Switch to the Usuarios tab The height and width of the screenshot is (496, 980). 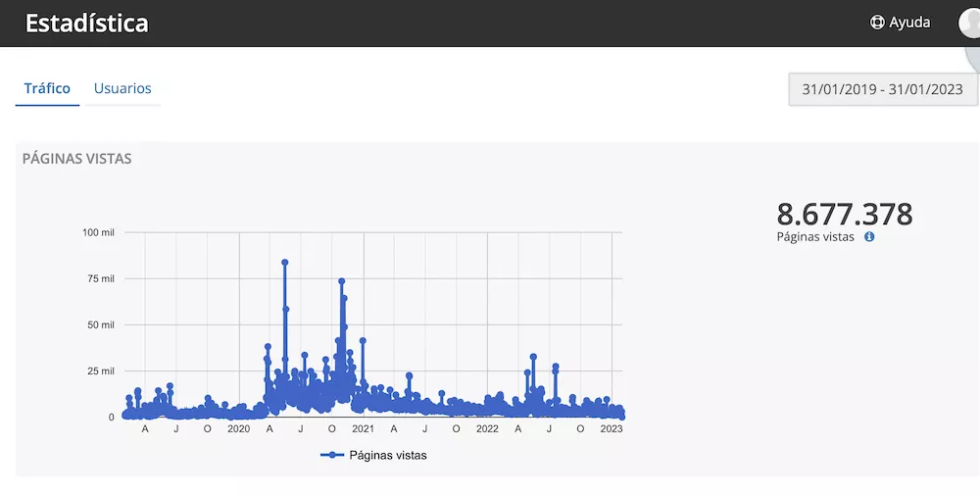tap(122, 88)
